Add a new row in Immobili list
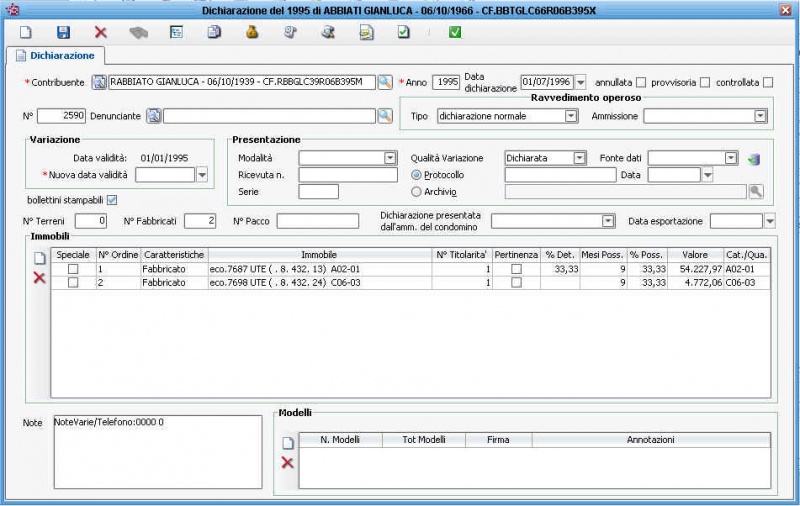 [x=40, y=258]
